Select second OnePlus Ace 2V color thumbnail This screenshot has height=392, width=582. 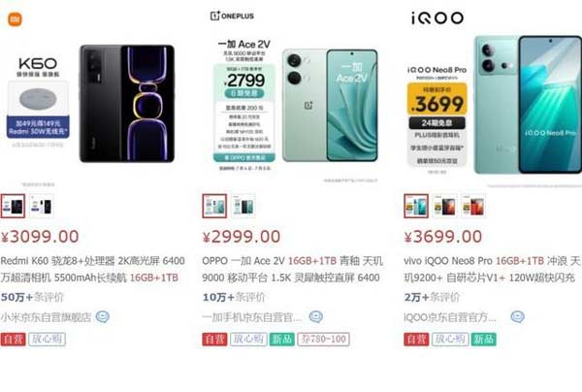[243, 206]
